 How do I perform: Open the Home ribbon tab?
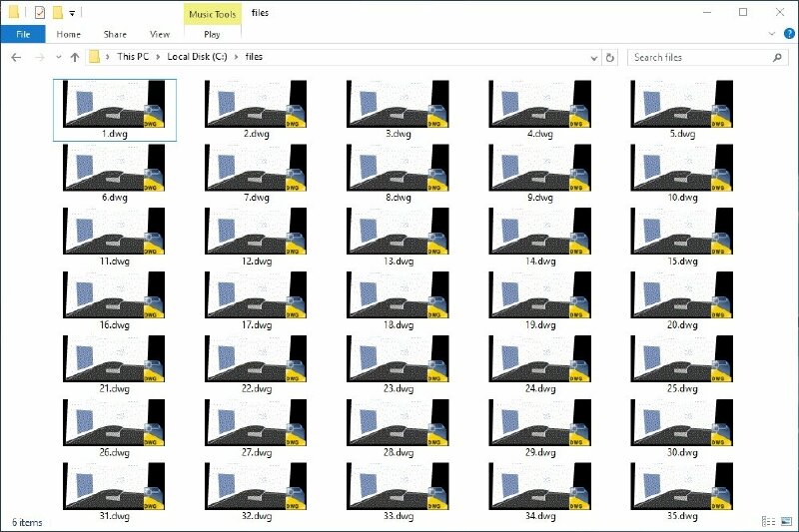coord(68,34)
